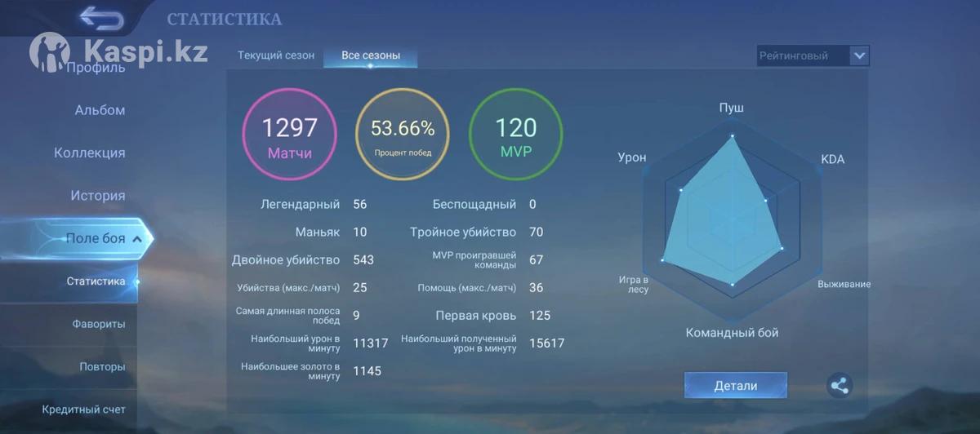980x434 pixels.
Task: Collapse the Поле боя section chevron
Action: click(x=137, y=239)
